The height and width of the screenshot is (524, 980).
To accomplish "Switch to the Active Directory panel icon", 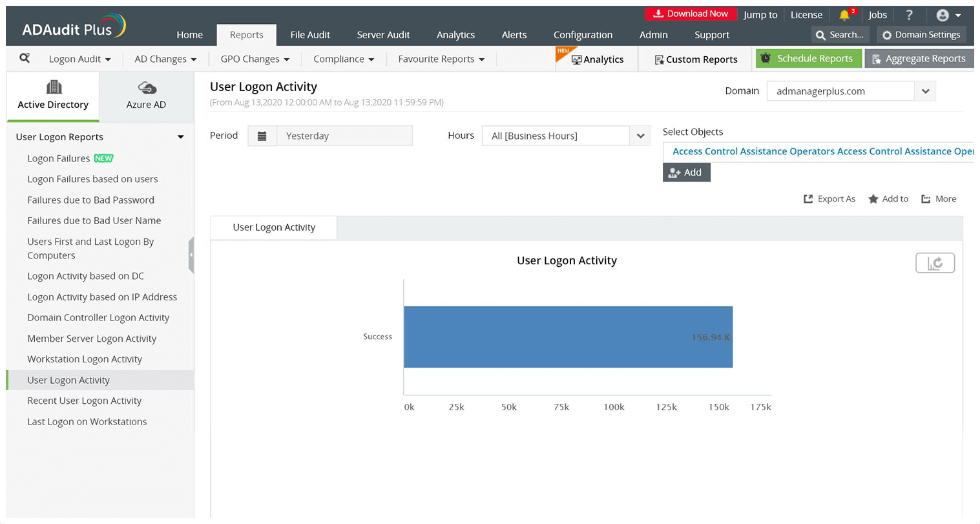I will point(53,87).
